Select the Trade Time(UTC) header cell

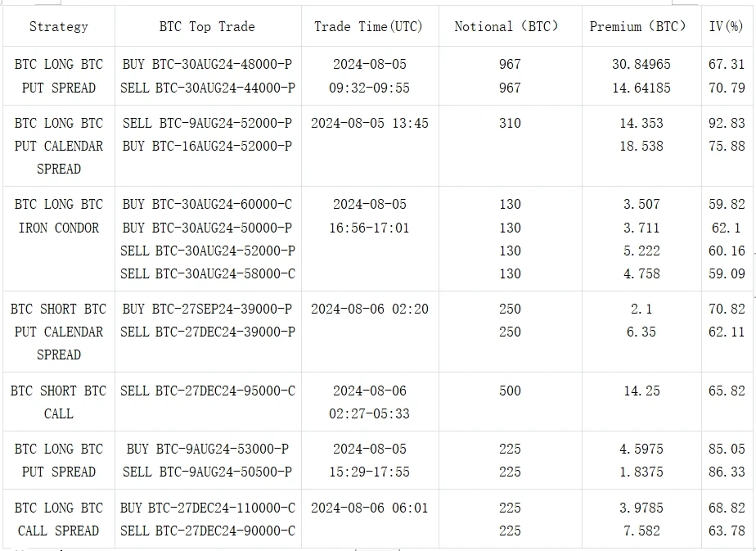tap(369, 27)
